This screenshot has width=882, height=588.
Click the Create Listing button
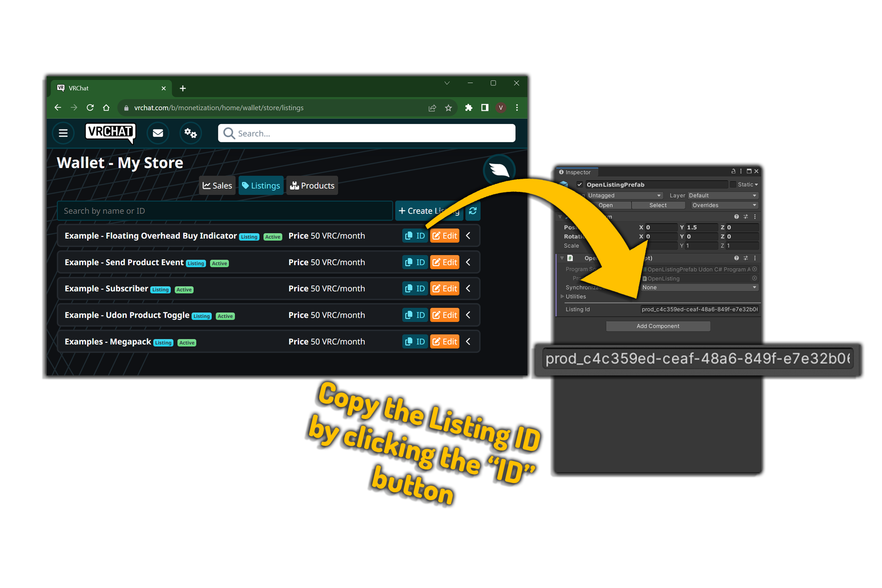click(x=429, y=211)
